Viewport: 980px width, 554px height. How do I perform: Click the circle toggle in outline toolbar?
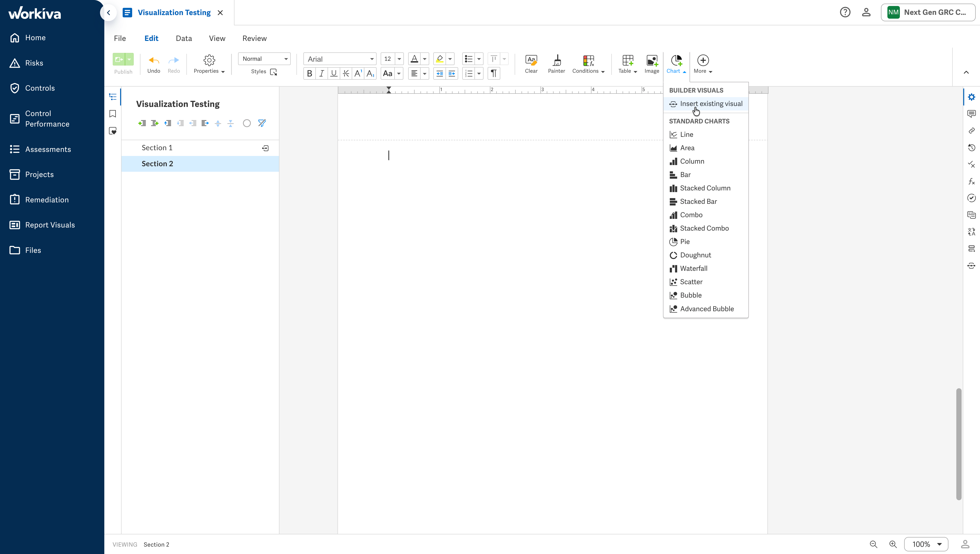(x=247, y=123)
